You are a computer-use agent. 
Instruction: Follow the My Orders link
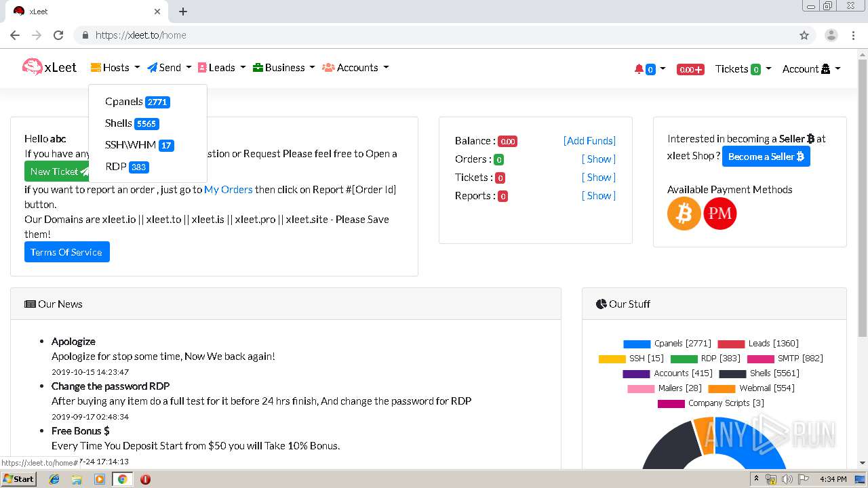[229, 189]
